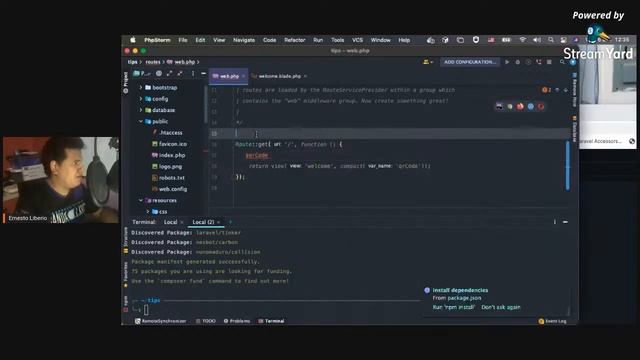Click the Collapse All icon in Project panel
Image resolution: width=640 pixels, height=360 pixels.
coord(180,73)
